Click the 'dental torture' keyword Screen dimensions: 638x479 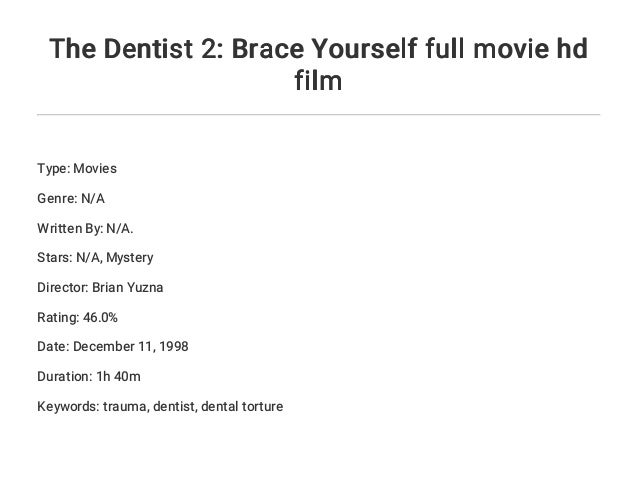[242, 406]
